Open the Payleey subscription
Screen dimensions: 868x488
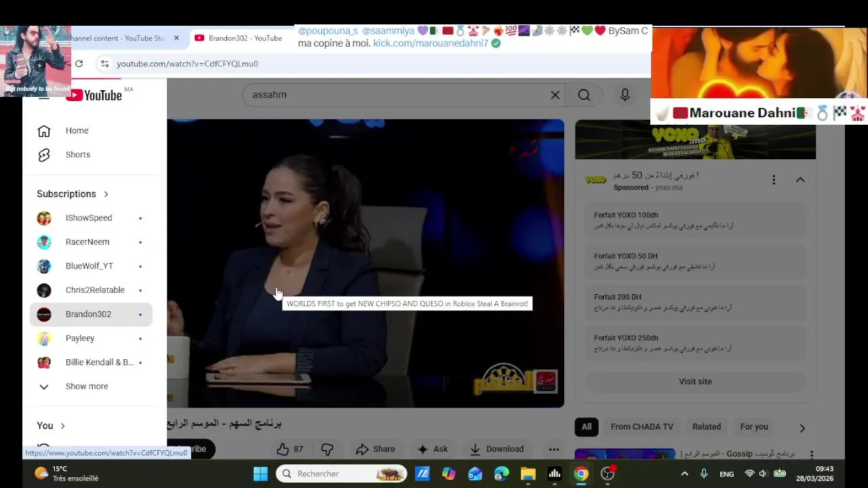point(91,338)
